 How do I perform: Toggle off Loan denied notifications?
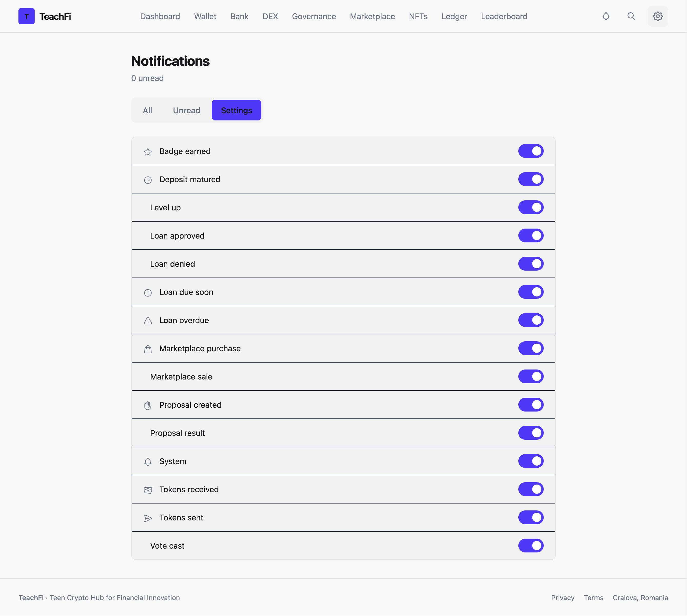[531, 264]
